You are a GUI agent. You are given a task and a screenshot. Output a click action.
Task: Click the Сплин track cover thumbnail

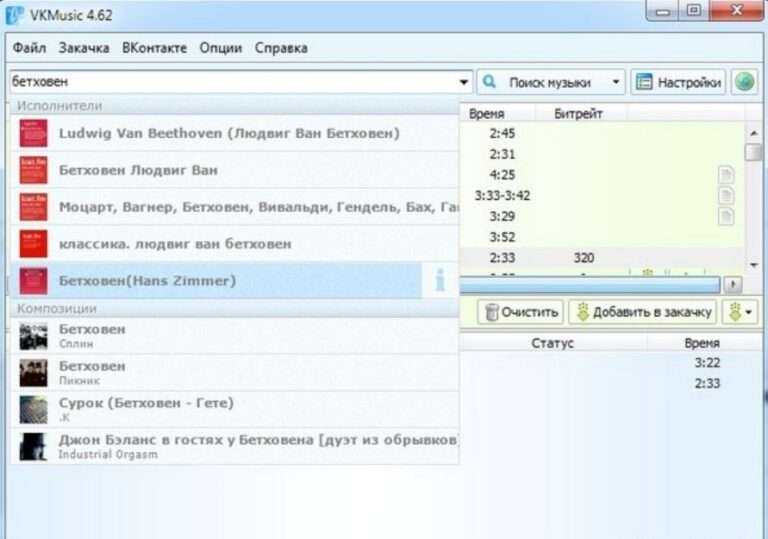pyautogui.click(x=33, y=336)
